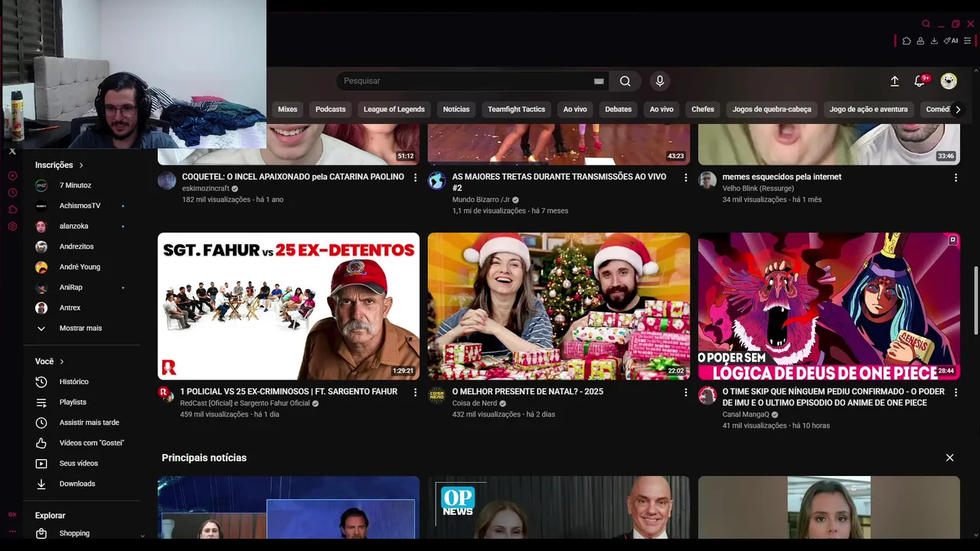Screen dimensions: 980x551
Task: Open the browser downloads icon in toolbar
Action: (934, 41)
